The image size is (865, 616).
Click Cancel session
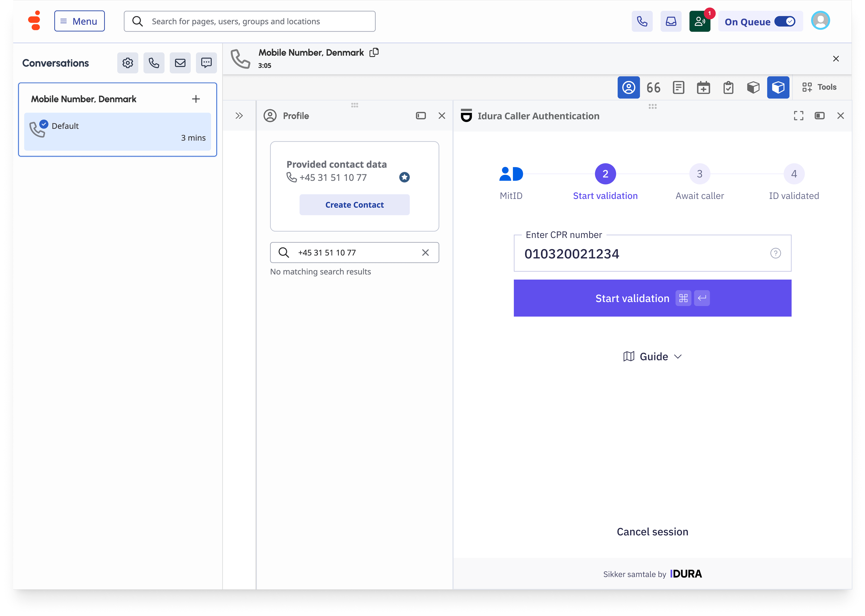pos(652,532)
